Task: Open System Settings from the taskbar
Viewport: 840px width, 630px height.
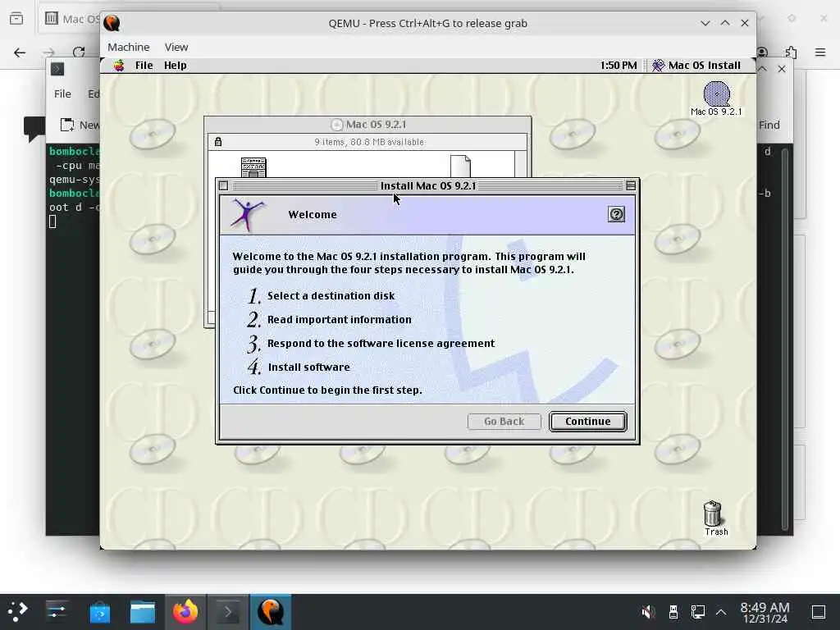Action: (57, 612)
